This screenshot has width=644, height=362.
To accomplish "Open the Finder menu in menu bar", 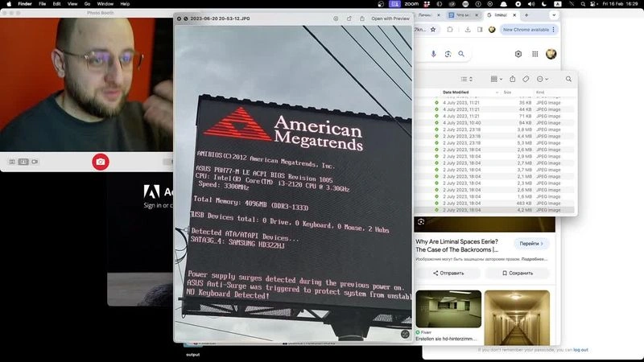I will pyautogui.click(x=25, y=4).
